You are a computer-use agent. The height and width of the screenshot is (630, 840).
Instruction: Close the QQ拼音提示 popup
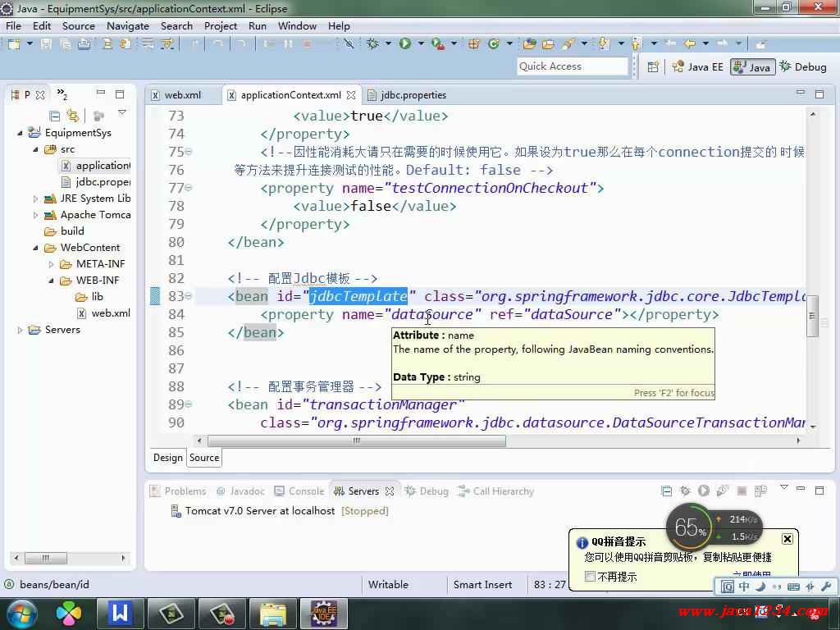tap(787, 539)
